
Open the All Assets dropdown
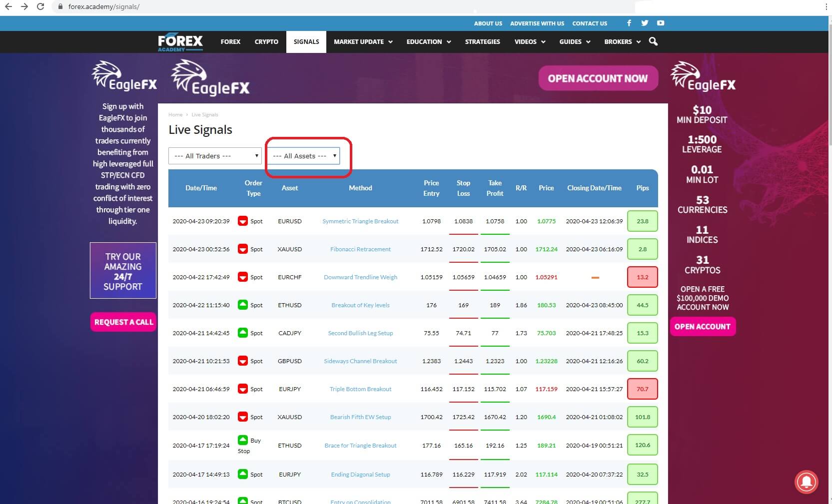click(303, 156)
